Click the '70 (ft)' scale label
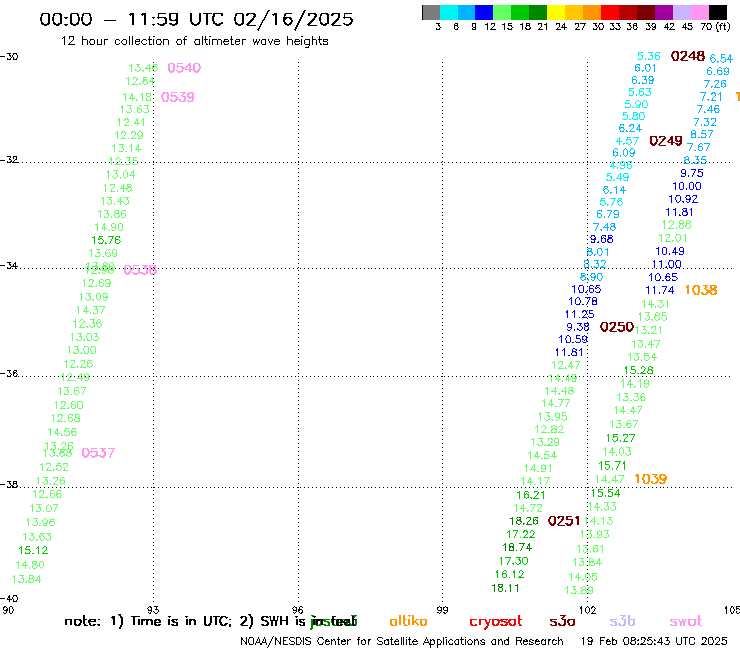Image resolution: width=740 pixels, height=650 pixels. point(715,27)
